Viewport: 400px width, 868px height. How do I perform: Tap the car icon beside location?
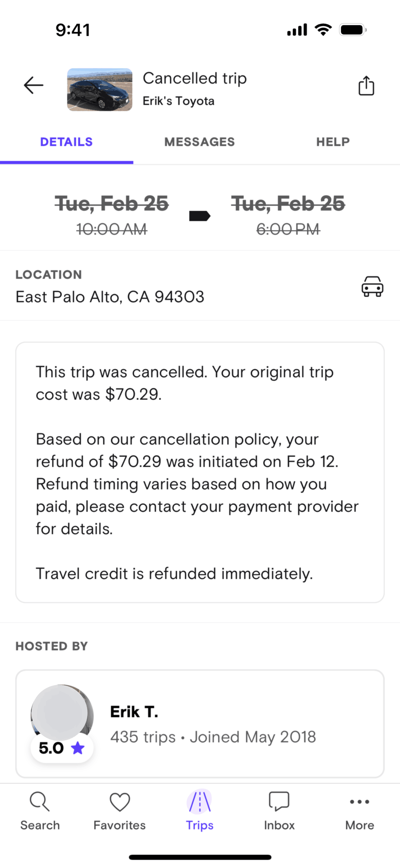pyautogui.click(x=372, y=286)
